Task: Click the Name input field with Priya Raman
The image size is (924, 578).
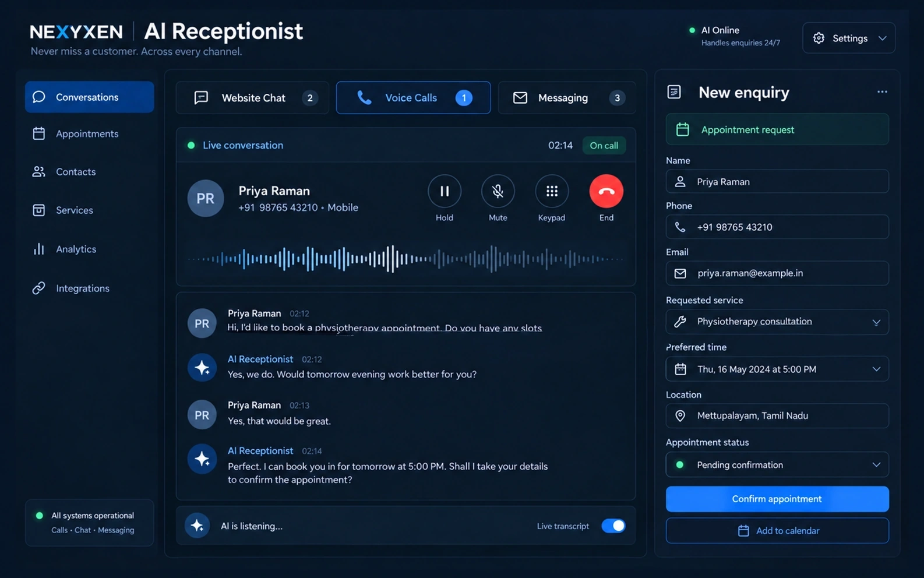Action: click(x=777, y=182)
